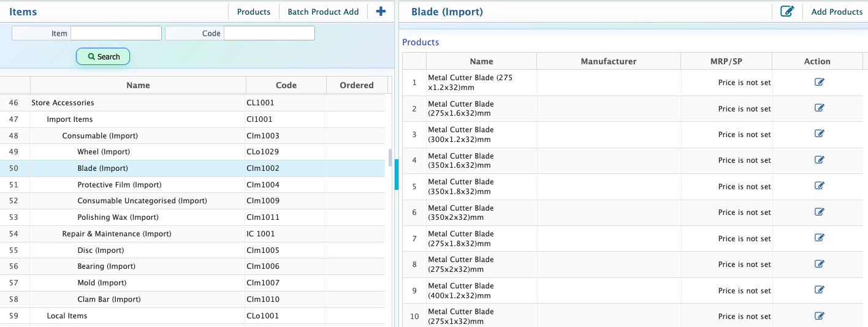
Task: Click the Action column header
Action: (x=817, y=61)
